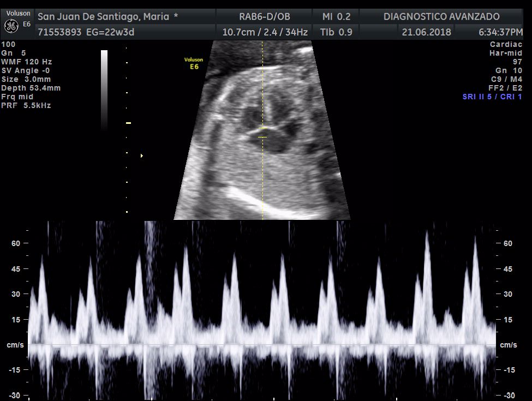Screen dimensions: 532x401
Task: Click the grayscale gradient bar
Action: 104,90
